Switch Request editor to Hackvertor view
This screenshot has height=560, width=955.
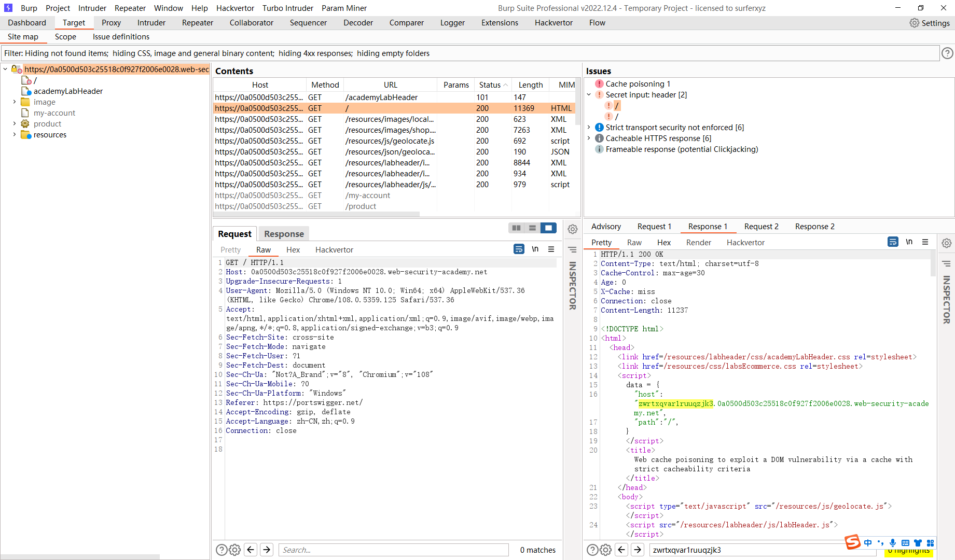pyautogui.click(x=334, y=250)
